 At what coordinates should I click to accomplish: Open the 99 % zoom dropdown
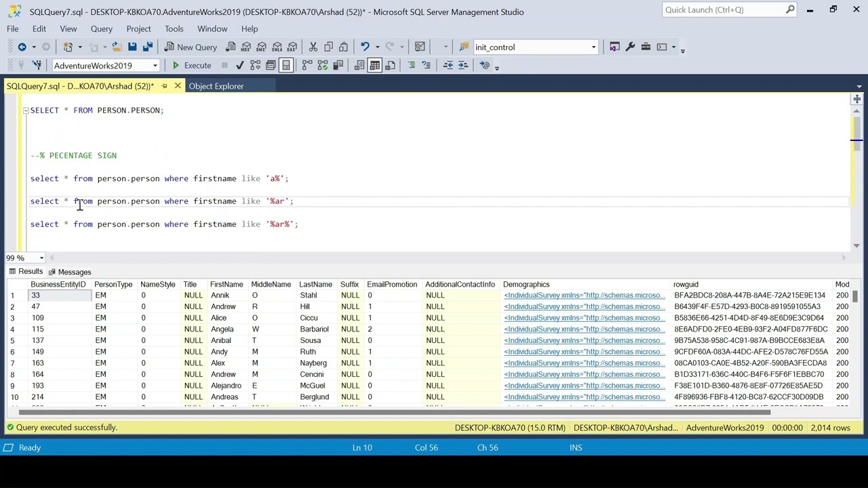41,258
